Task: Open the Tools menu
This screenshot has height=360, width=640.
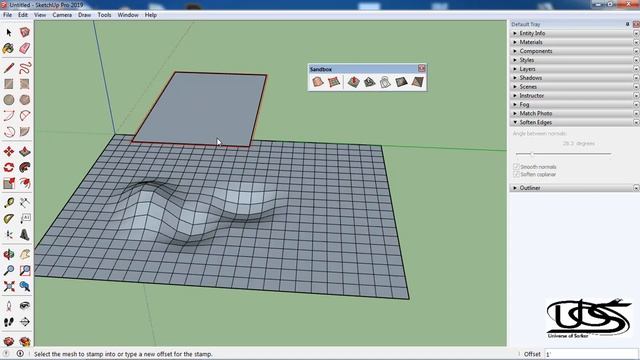Action: coord(104,15)
